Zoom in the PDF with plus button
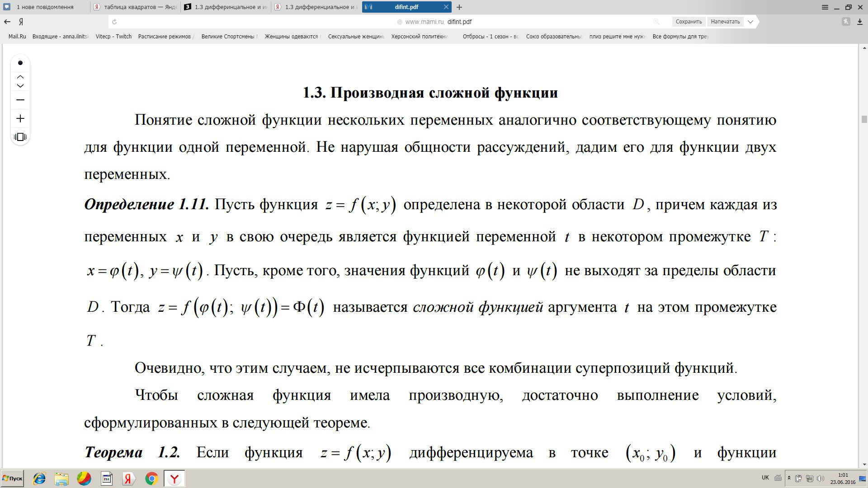The image size is (868, 488). [x=20, y=119]
